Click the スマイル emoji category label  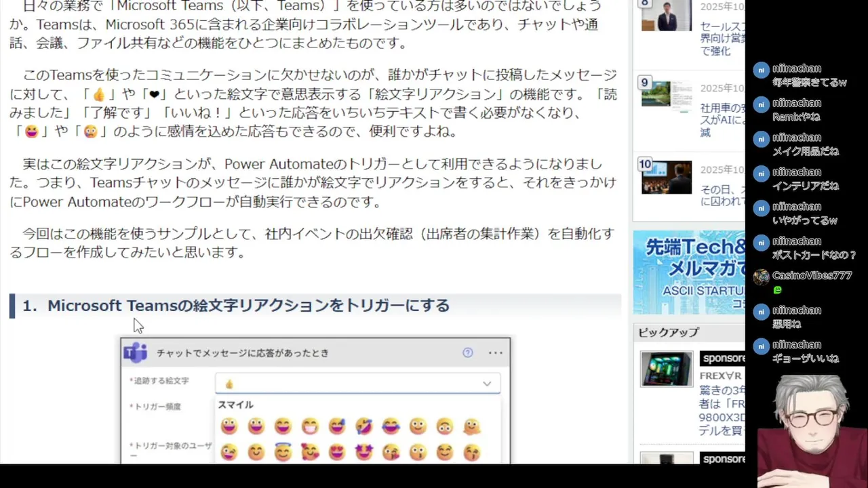click(235, 405)
